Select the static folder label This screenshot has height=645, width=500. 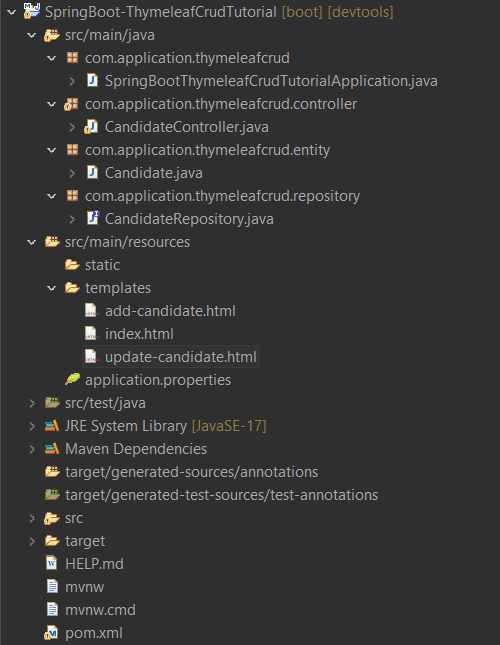point(102,265)
